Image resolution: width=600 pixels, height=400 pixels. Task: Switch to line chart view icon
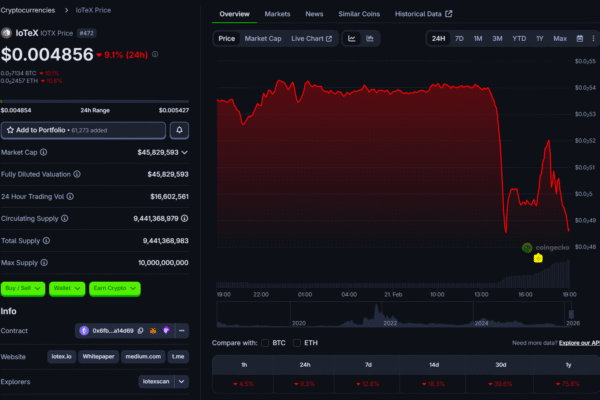[x=352, y=38]
